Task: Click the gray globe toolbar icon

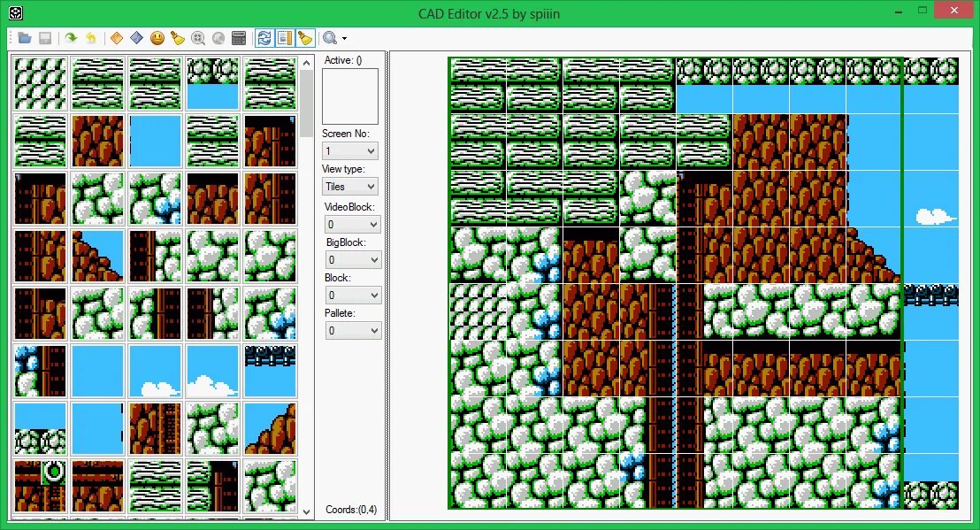Action: click(x=218, y=38)
